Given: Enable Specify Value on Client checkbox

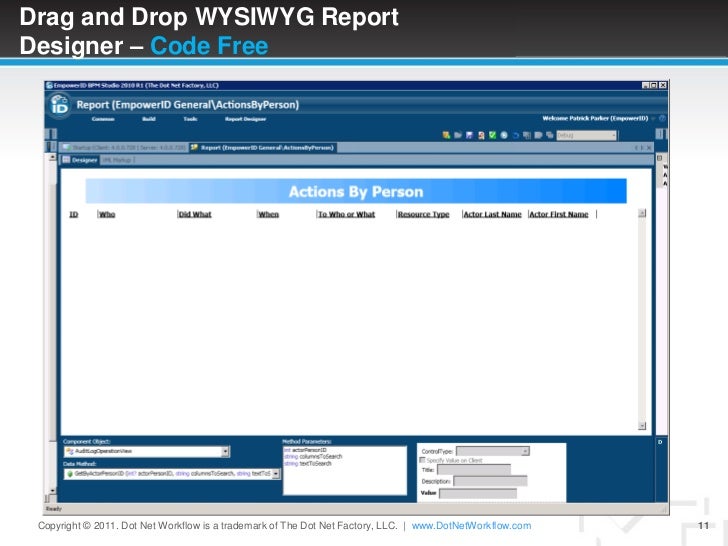Looking at the screenshot, I should tap(422, 460).
